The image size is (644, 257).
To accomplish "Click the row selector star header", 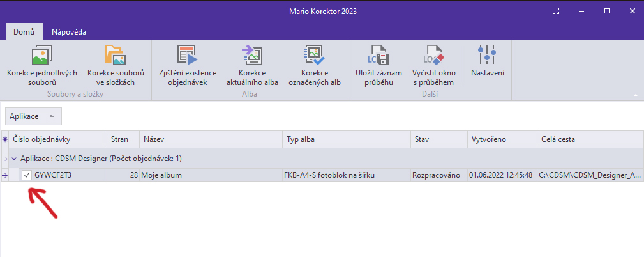I will pyautogui.click(x=5, y=139).
